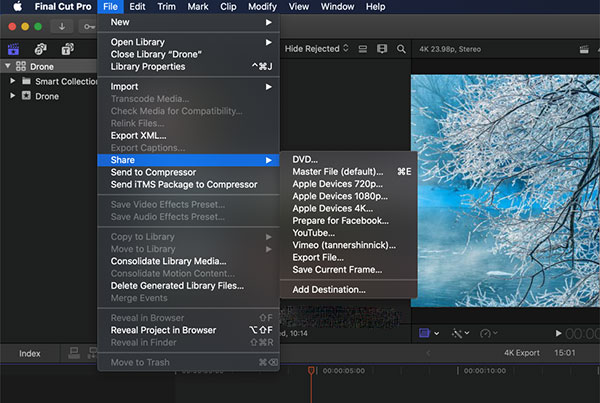Image resolution: width=600 pixels, height=403 pixels.
Task: Click the timeline history back arrow
Action: (429, 353)
